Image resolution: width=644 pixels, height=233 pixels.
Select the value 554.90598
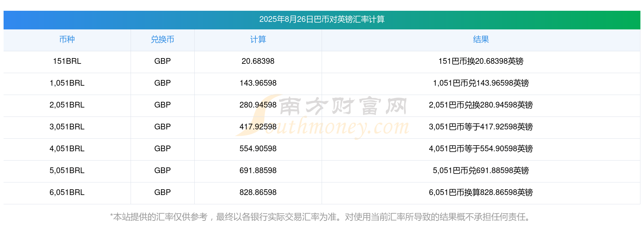pos(258,149)
